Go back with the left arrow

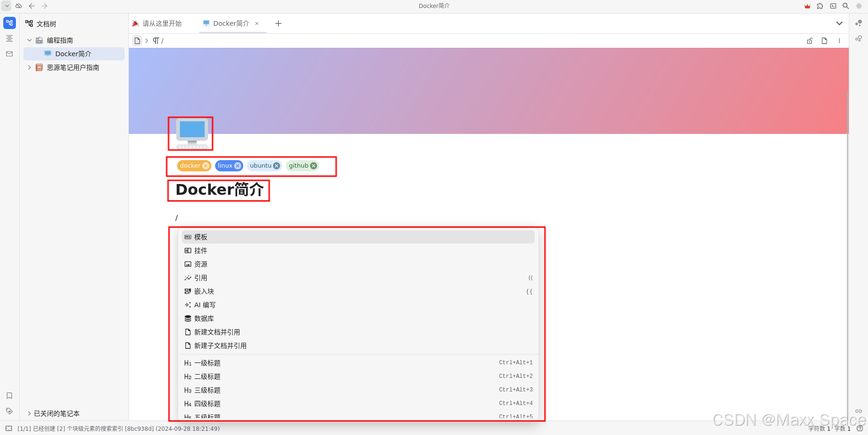click(32, 6)
